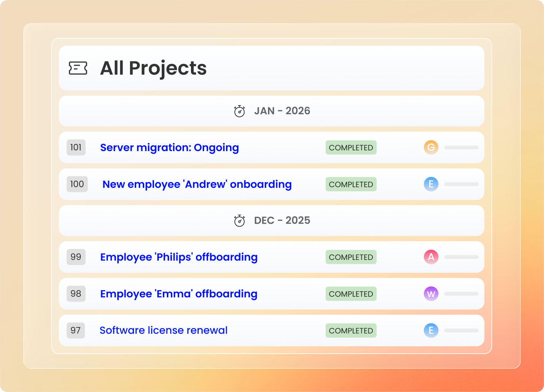This screenshot has height=392, width=544.
Task: Click the 'DEC - 2025' month header
Action: (272, 220)
